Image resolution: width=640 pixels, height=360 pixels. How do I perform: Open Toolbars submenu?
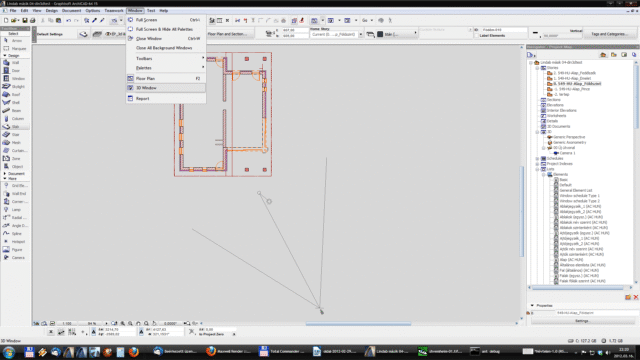coord(166,59)
